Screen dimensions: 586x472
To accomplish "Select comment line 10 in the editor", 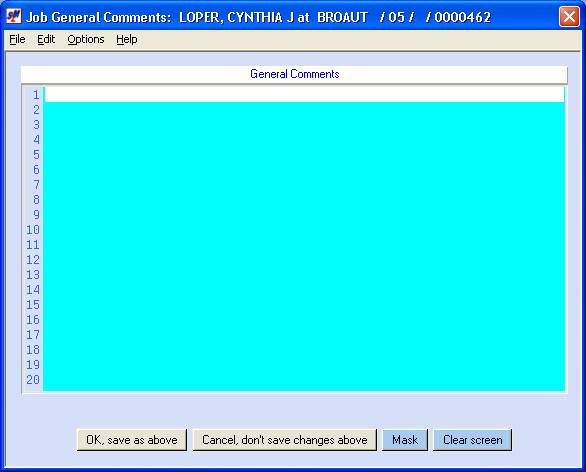I will [x=304, y=229].
